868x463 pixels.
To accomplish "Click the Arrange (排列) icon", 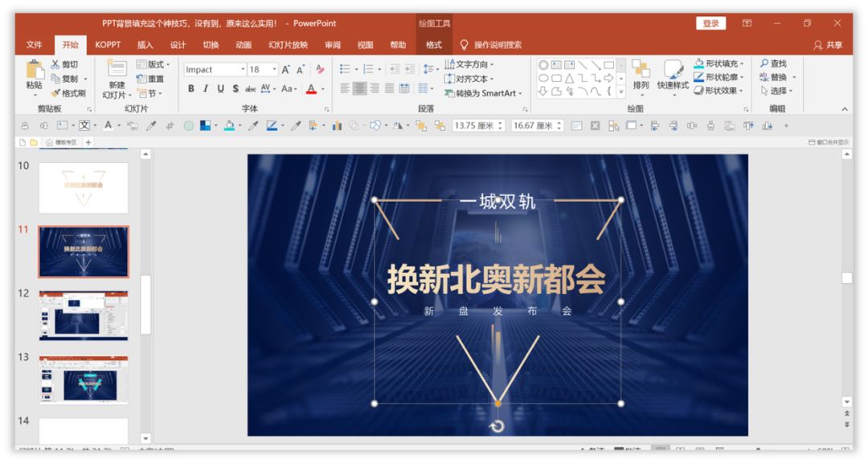I will [641, 69].
